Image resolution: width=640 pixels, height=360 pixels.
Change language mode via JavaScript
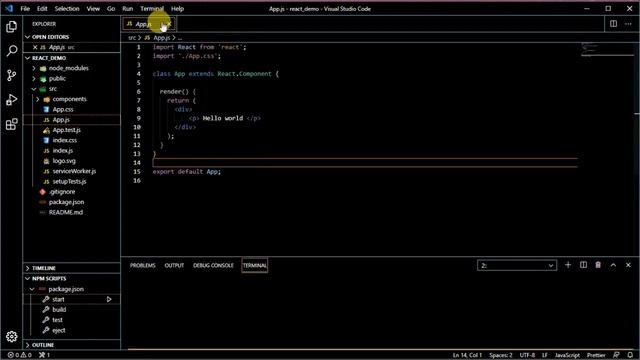point(567,355)
